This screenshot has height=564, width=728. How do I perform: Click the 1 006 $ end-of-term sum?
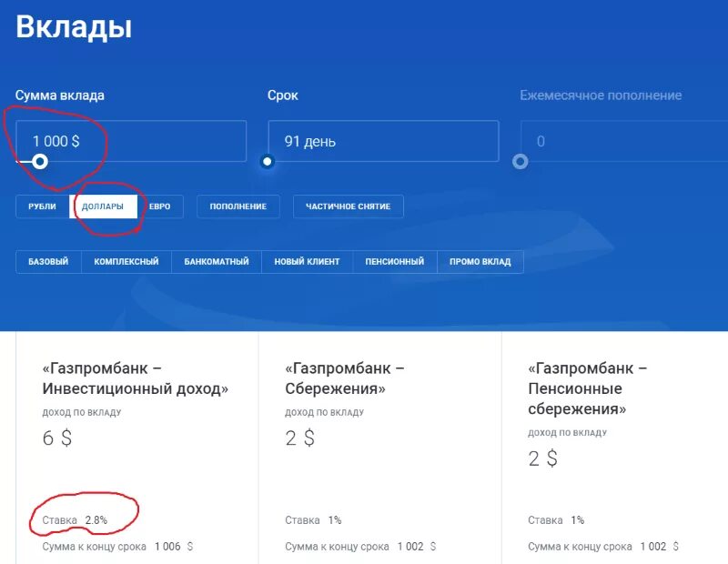174,547
